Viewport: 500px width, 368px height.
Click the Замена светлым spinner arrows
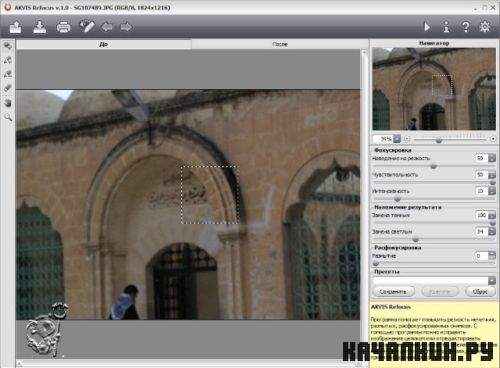click(492, 231)
